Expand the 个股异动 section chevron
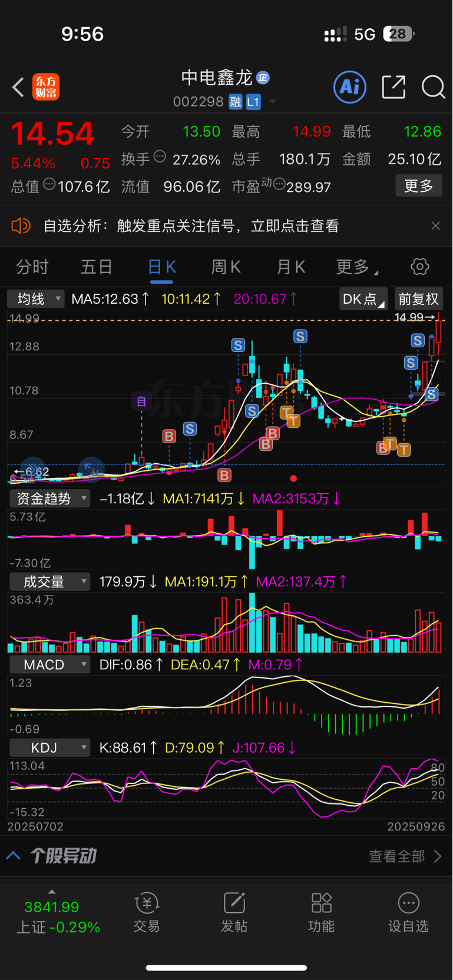The image size is (453, 980). click(14, 856)
